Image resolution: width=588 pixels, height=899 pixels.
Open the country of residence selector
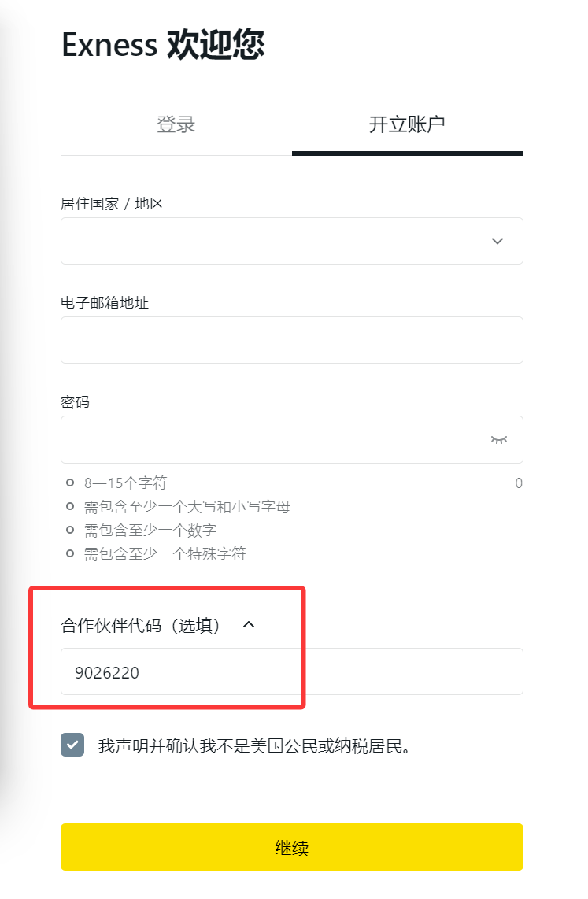tap(291, 241)
